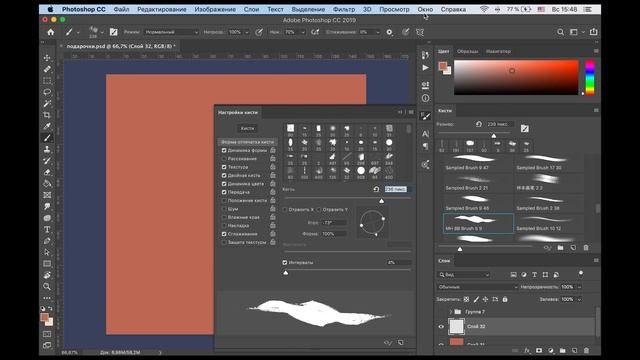The height and width of the screenshot is (360, 640).
Task: Toggle the Двойная кисть checkbox
Action: 224,176
